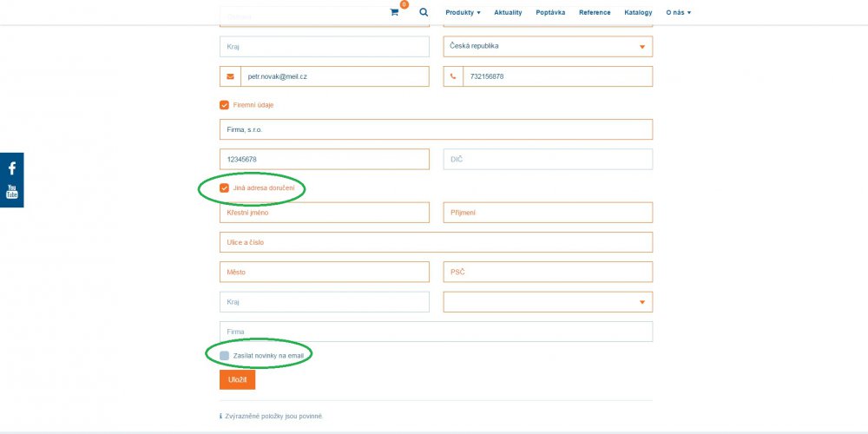Click the Ulice a číslo input field
The height and width of the screenshot is (434, 868).
click(x=437, y=242)
